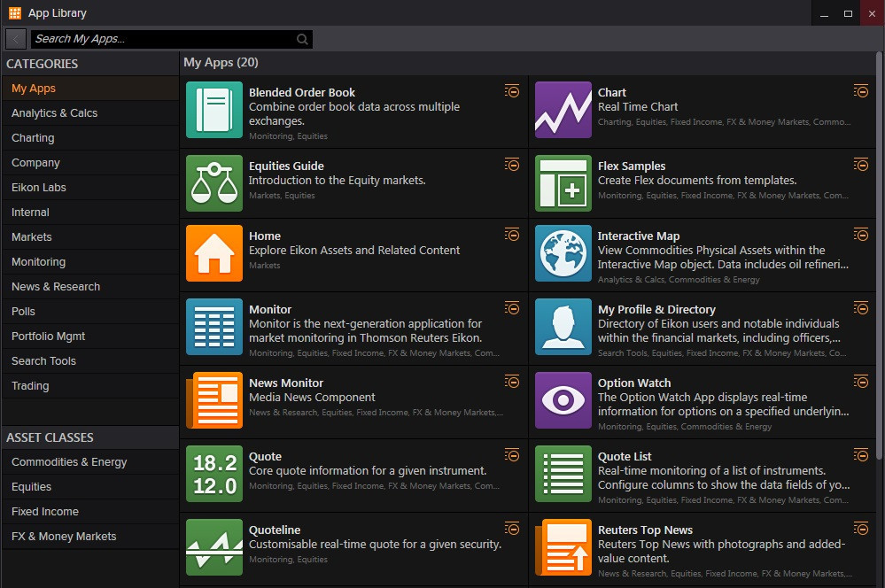This screenshot has height=588, width=885.
Task: Click the search magnifier icon
Action: [x=302, y=39]
